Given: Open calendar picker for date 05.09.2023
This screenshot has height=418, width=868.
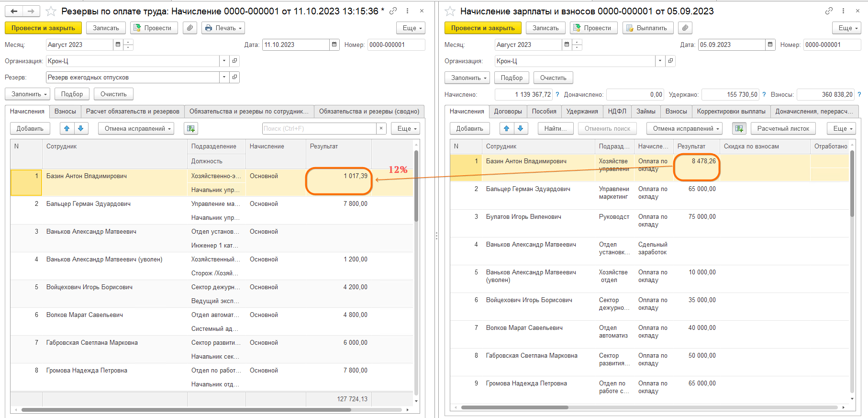Looking at the screenshot, I should 770,45.
